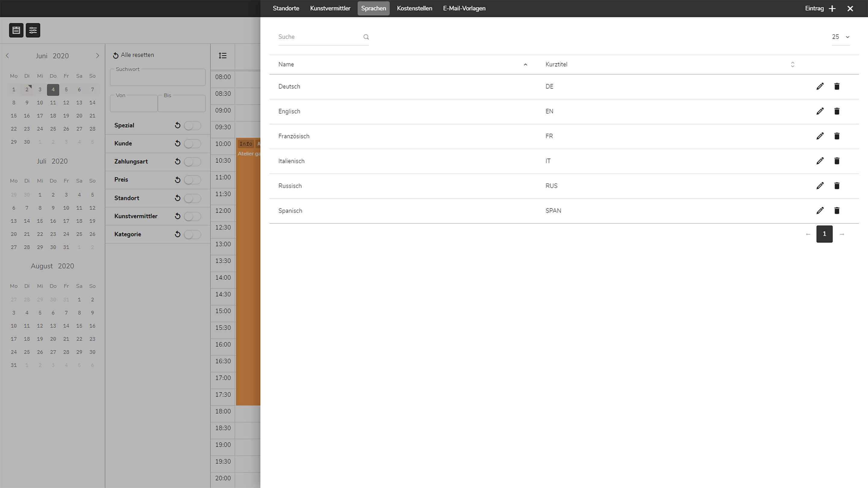Reset the Kategorie filter
This screenshot has height=488, width=868.
point(178,234)
